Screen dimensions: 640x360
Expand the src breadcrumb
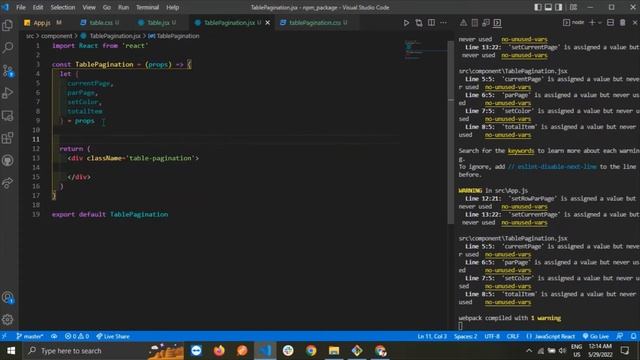(x=30, y=36)
